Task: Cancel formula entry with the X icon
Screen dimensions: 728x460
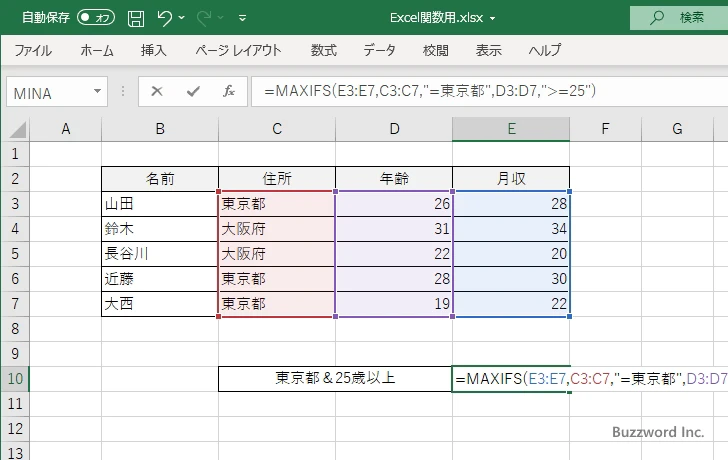Action: point(157,91)
